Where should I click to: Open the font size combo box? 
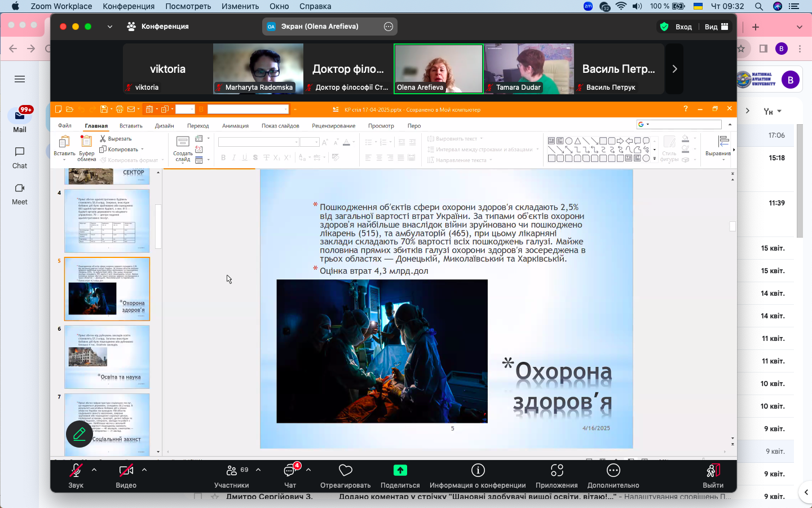(x=310, y=142)
